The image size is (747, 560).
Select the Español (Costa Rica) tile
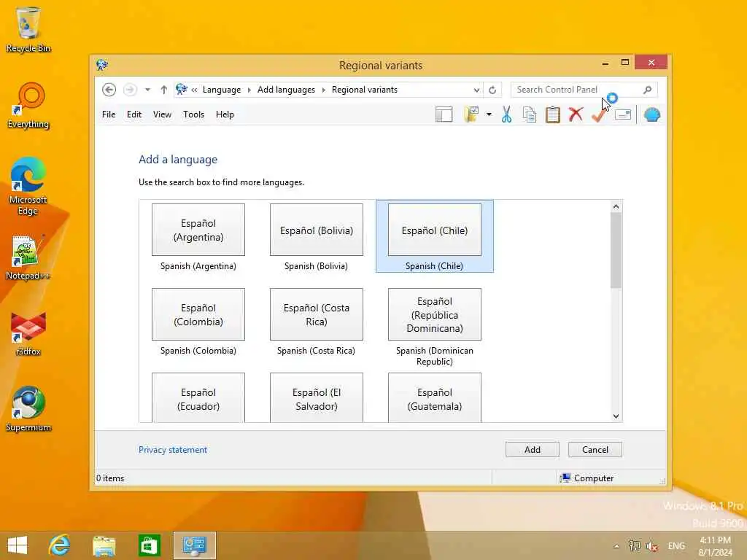tap(317, 314)
